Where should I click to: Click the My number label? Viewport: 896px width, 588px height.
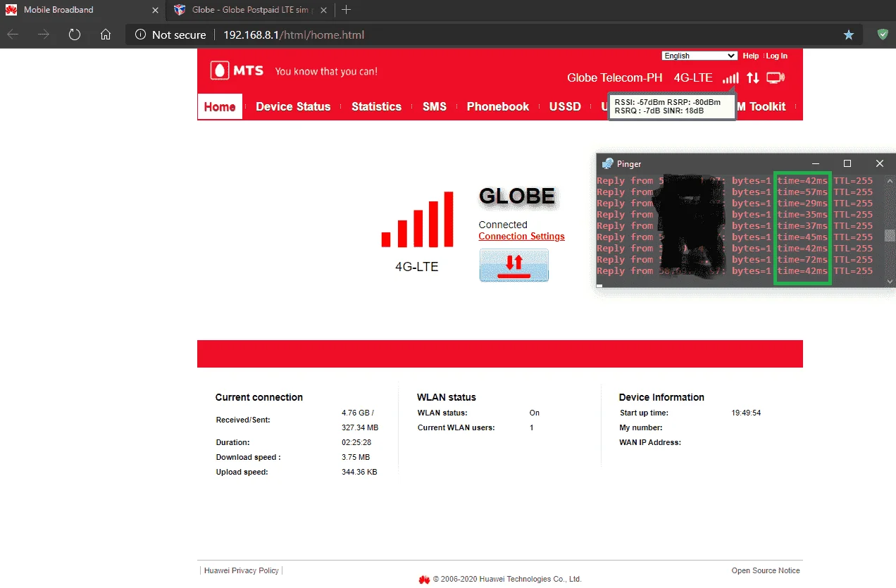click(641, 427)
